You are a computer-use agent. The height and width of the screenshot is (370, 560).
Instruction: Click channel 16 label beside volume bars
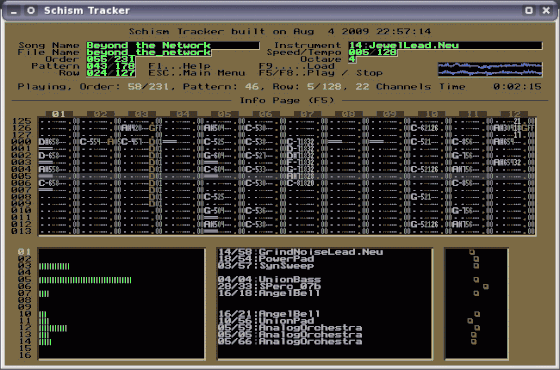pyautogui.click(x=25, y=355)
